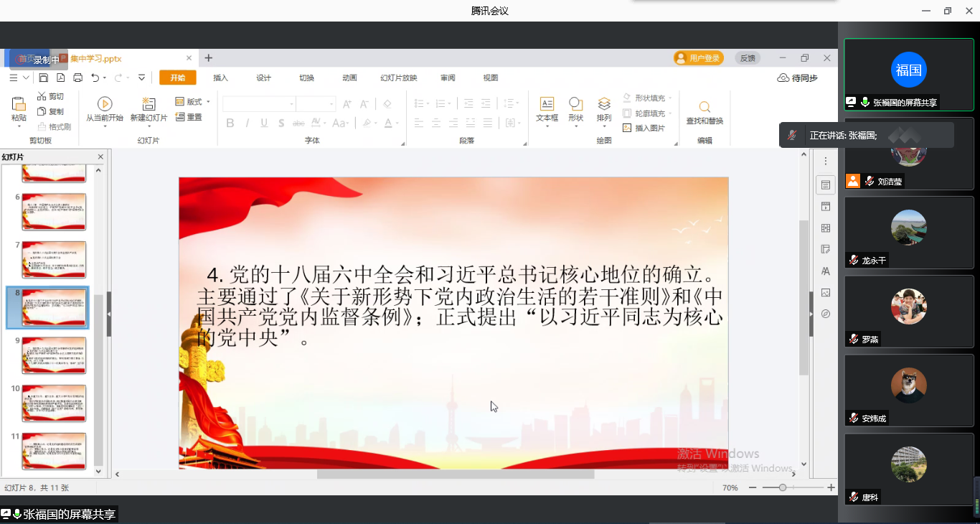
Task: Click the 用户登录 login button
Action: click(x=698, y=58)
